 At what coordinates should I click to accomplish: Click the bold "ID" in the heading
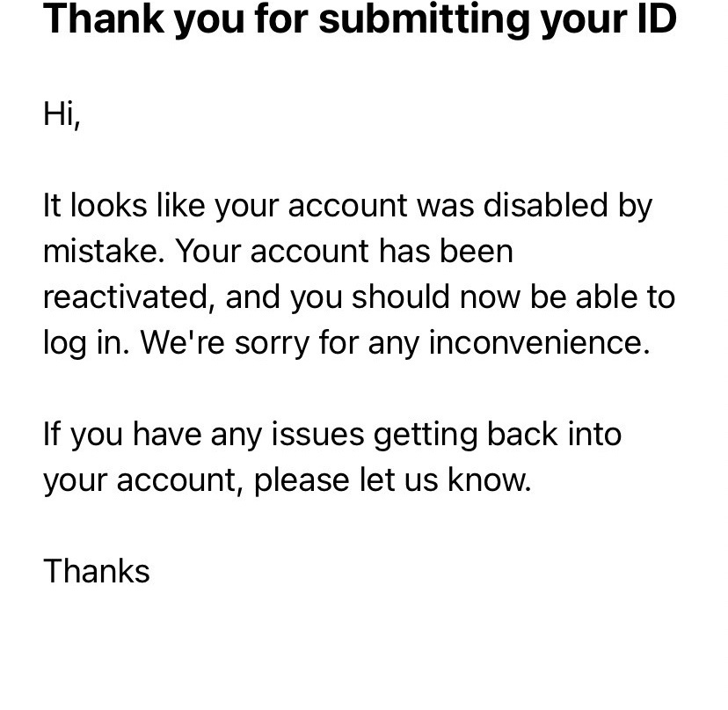[x=657, y=19]
